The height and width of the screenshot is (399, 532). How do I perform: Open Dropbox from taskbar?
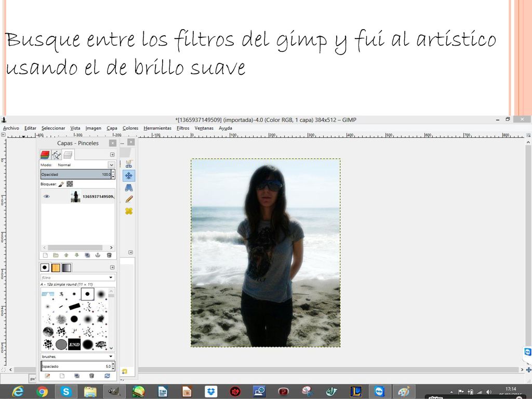[211, 392]
